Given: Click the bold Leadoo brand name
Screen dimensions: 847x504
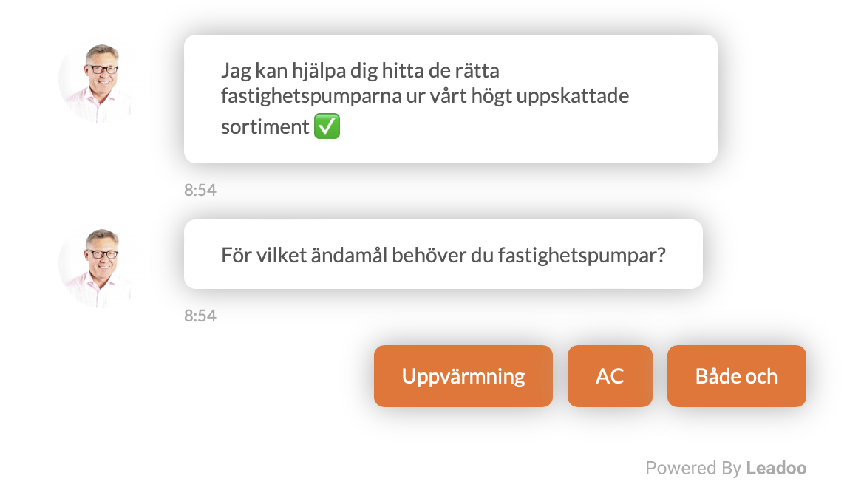Looking at the screenshot, I should pos(776,468).
